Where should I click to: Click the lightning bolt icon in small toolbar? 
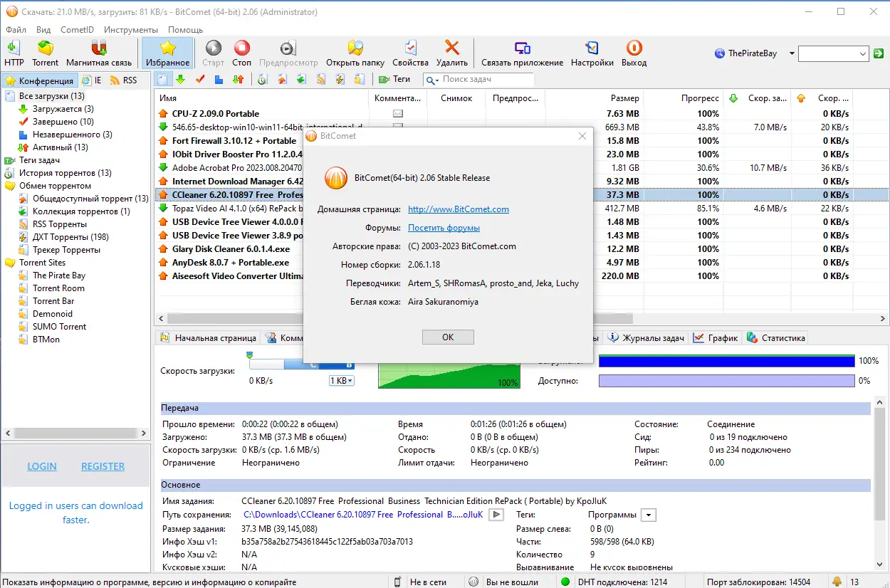[340, 79]
